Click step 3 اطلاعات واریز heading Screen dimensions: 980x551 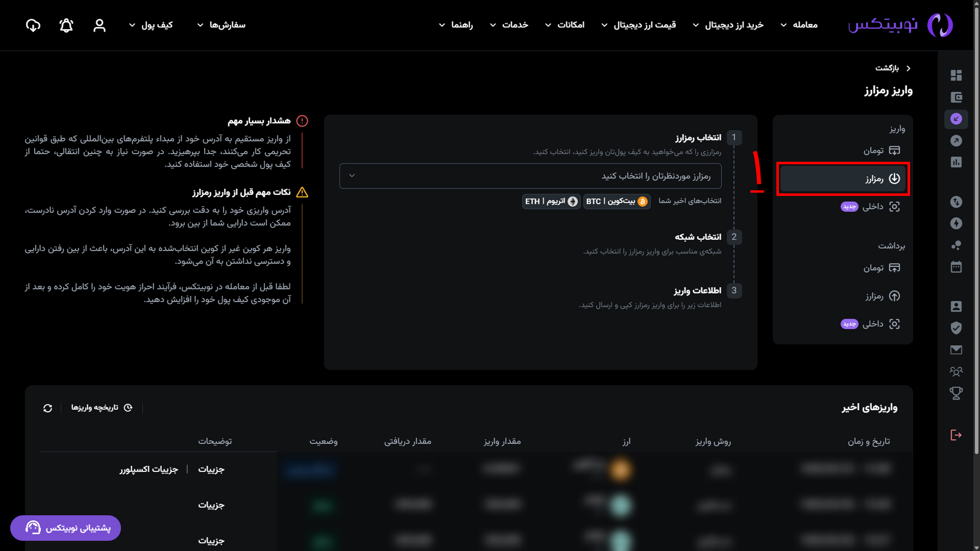click(697, 291)
